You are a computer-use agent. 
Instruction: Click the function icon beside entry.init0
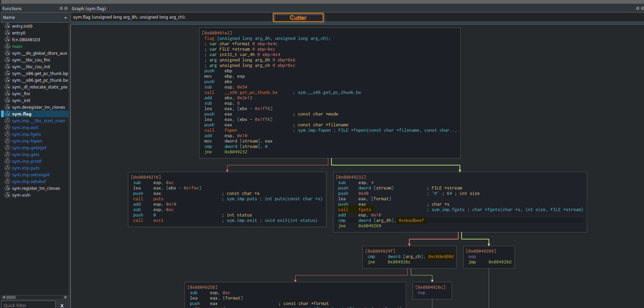click(x=7, y=26)
